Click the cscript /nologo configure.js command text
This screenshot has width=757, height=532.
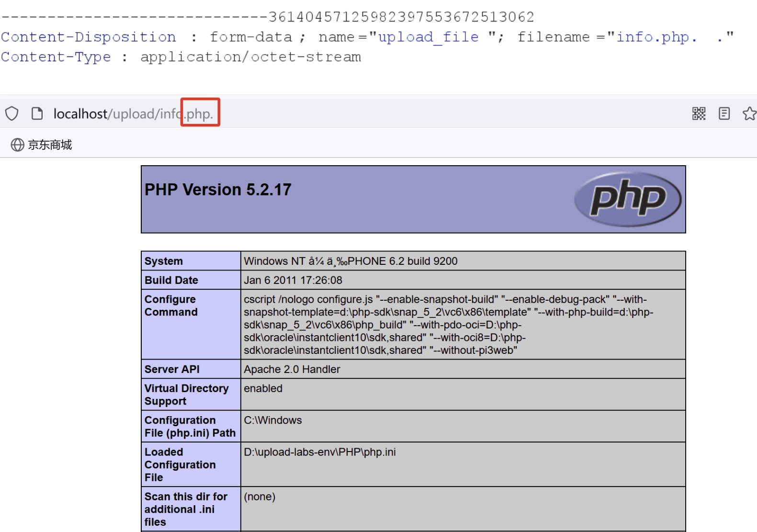tap(448, 325)
